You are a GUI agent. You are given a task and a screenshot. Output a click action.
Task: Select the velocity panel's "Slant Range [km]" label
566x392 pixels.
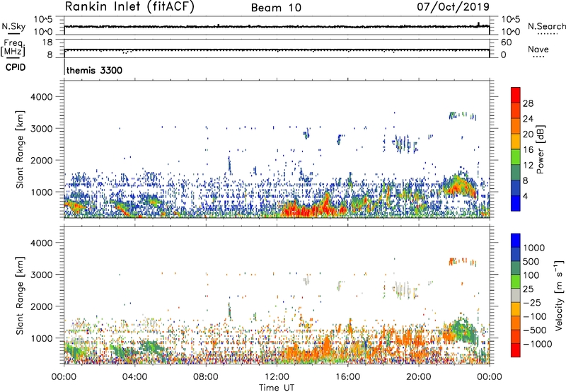(x=19, y=296)
